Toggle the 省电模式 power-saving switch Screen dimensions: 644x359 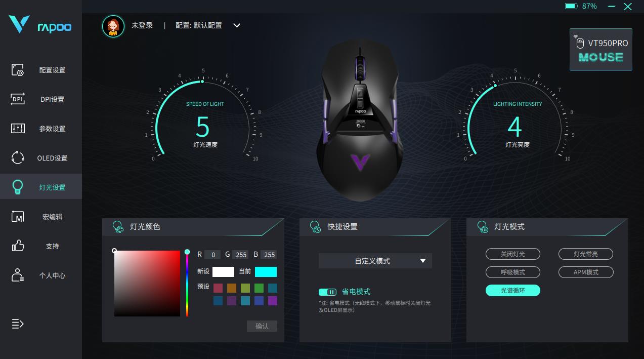328,292
